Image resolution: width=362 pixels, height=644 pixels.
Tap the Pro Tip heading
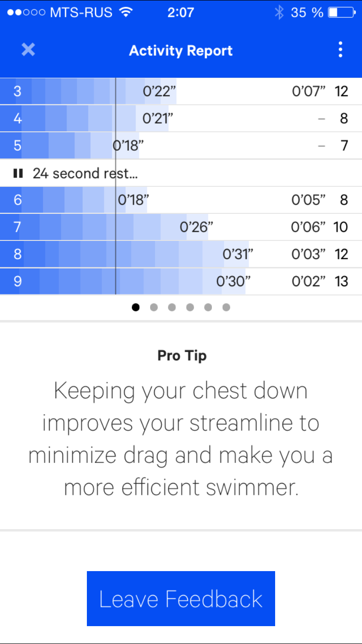tap(182, 356)
